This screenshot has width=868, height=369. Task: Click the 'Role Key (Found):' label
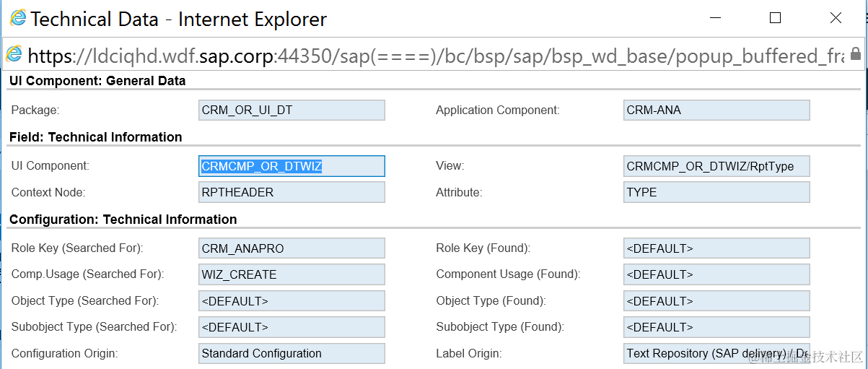point(483,248)
